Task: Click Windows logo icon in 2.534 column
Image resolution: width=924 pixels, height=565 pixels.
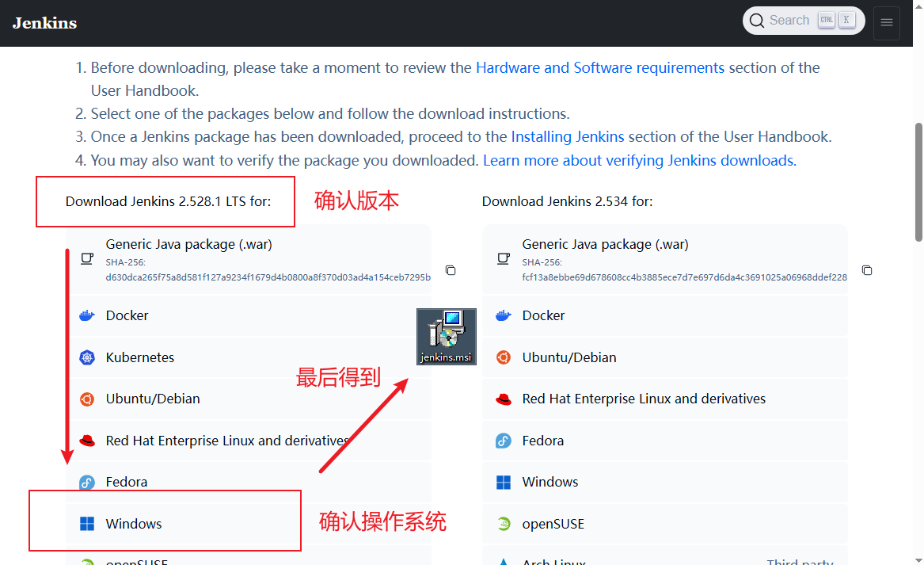Action: coord(504,483)
